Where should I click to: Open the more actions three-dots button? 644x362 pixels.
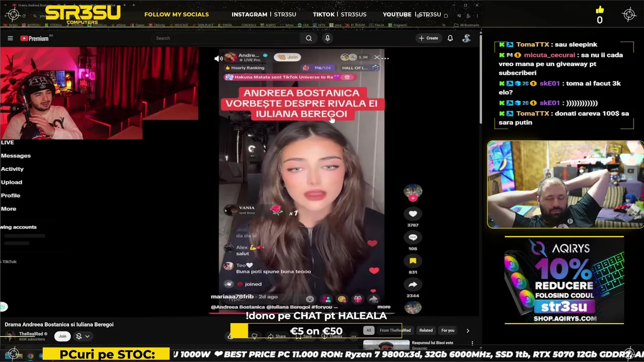pos(354,336)
